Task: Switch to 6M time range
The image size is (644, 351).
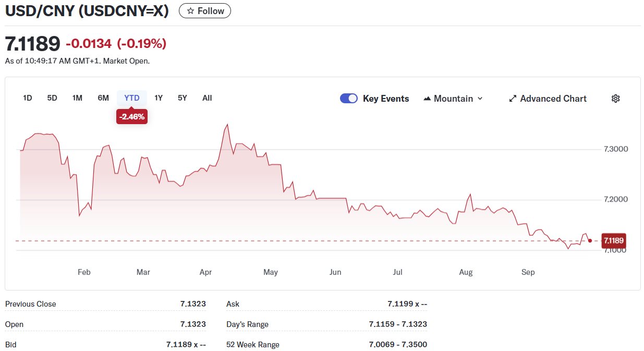Action: [x=103, y=98]
